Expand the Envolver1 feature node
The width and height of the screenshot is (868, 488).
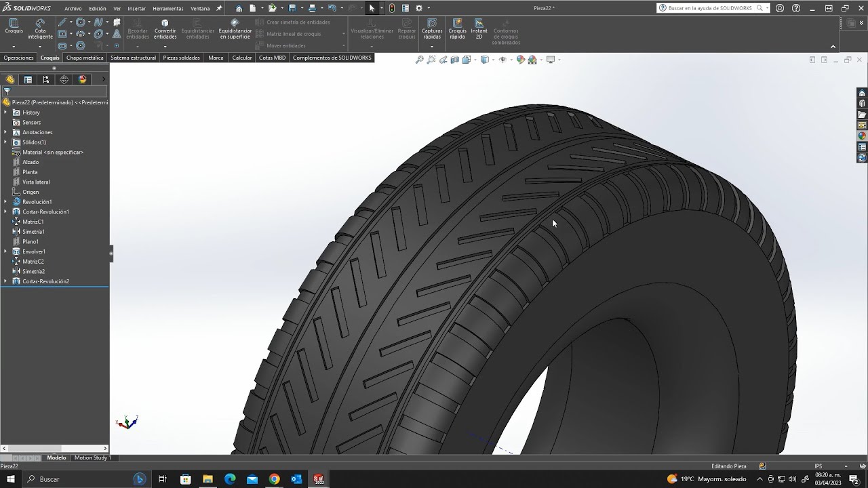5,251
